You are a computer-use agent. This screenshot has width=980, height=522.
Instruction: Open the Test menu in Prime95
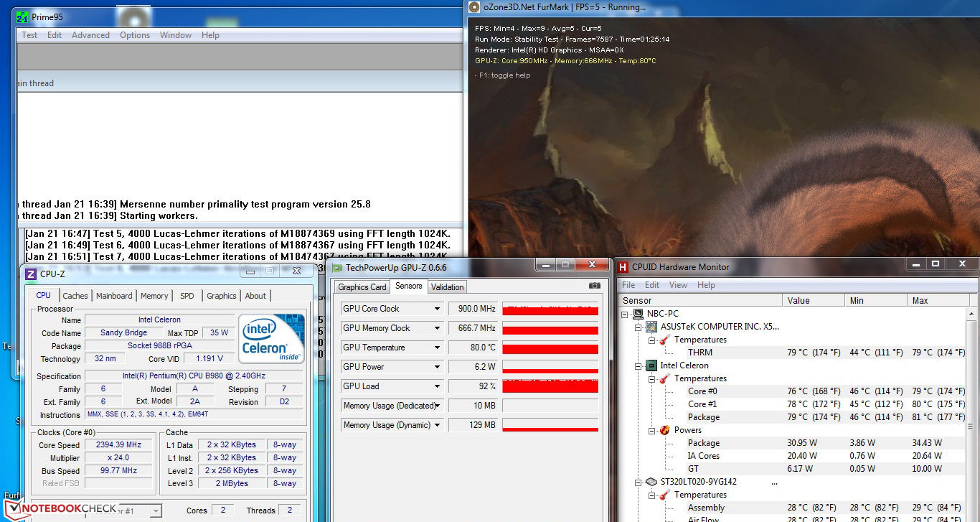(29, 35)
